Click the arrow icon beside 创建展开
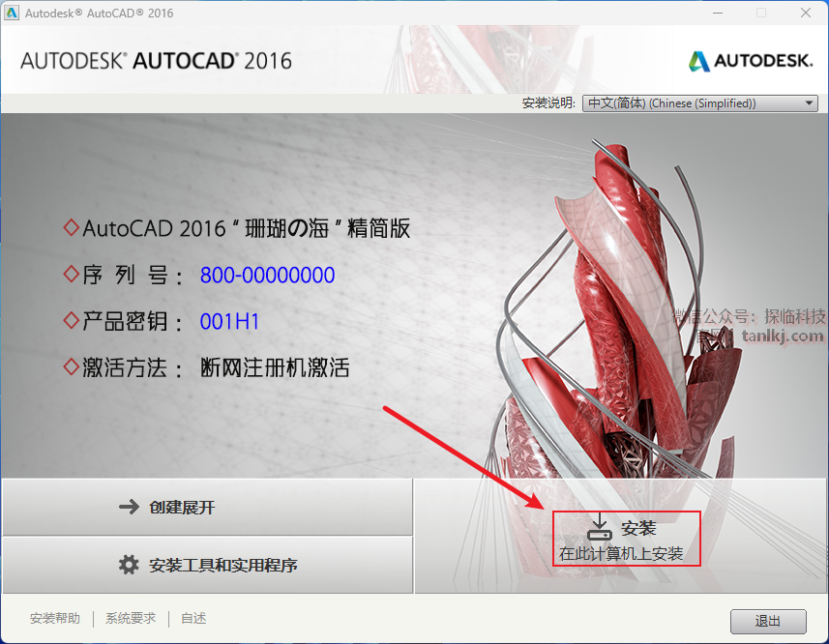 point(129,507)
